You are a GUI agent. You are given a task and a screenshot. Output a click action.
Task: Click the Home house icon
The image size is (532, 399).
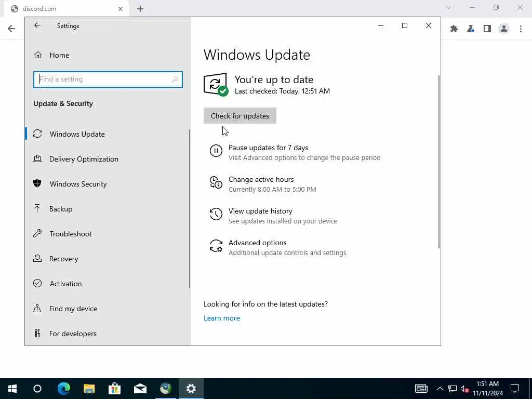[37, 55]
